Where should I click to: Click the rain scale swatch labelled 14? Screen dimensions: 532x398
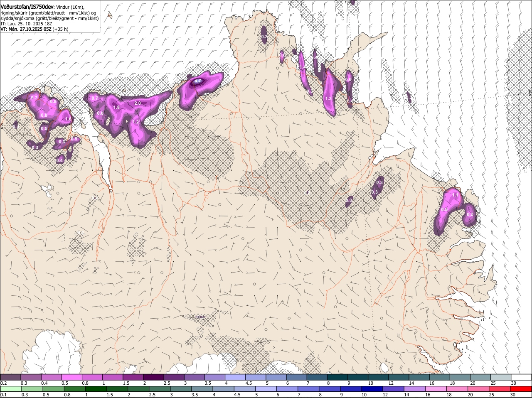(x=415, y=389)
